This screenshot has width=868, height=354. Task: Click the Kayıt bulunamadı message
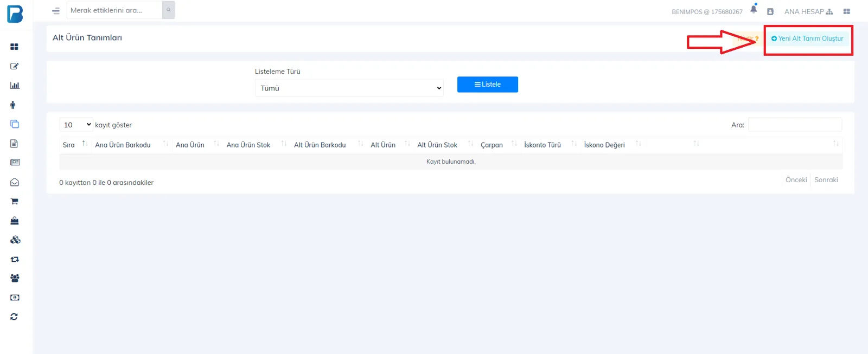pyautogui.click(x=451, y=162)
